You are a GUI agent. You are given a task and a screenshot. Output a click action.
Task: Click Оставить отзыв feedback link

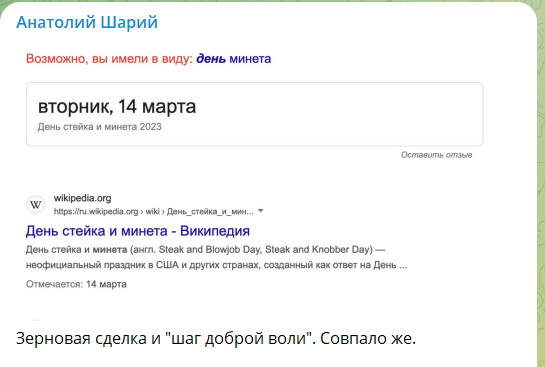437,155
